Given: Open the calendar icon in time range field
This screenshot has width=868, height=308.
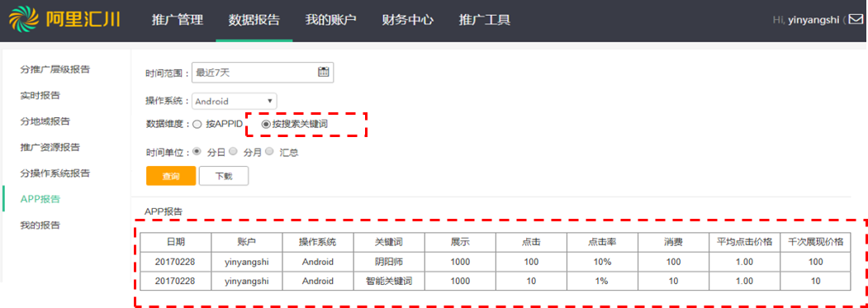Looking at the screenshot, I should pyautogui.click(x=324, y=72).
